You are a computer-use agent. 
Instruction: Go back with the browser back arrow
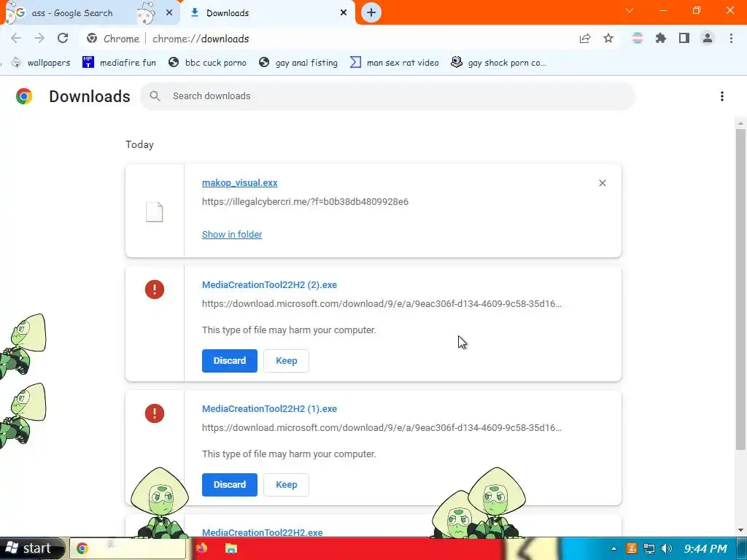16,38
